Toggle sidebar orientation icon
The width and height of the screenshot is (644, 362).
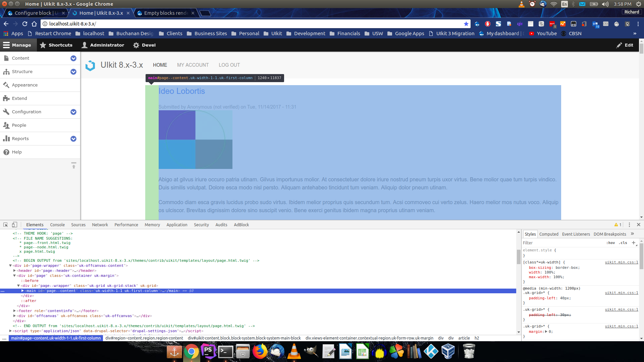click(73, 166)
